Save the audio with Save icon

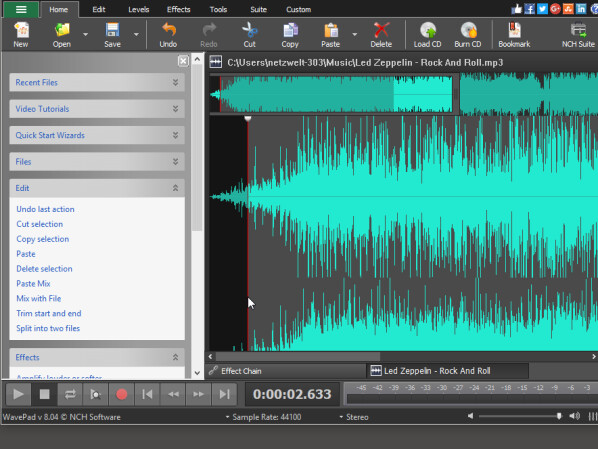[113, 35]
